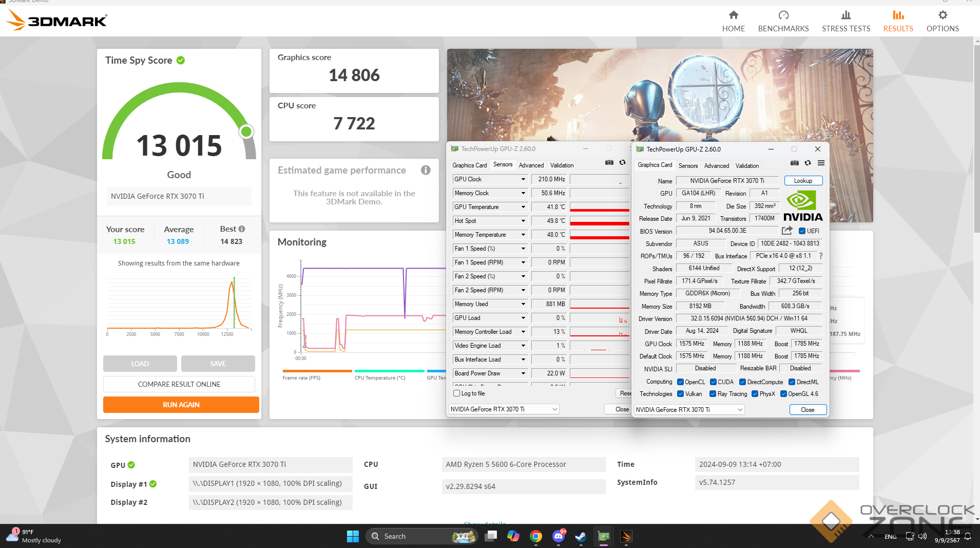Enable the Log to file checkbox

click(x=457, y=393)
